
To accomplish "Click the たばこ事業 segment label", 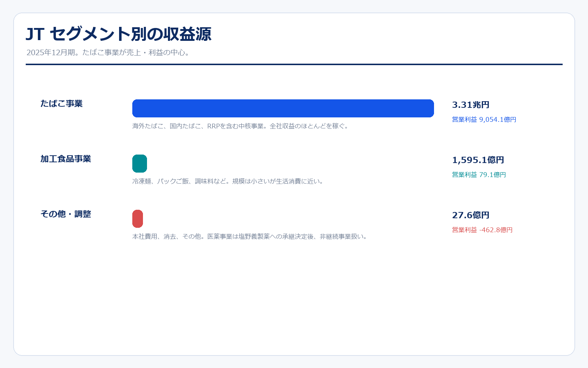I will [x=61, y=104].
